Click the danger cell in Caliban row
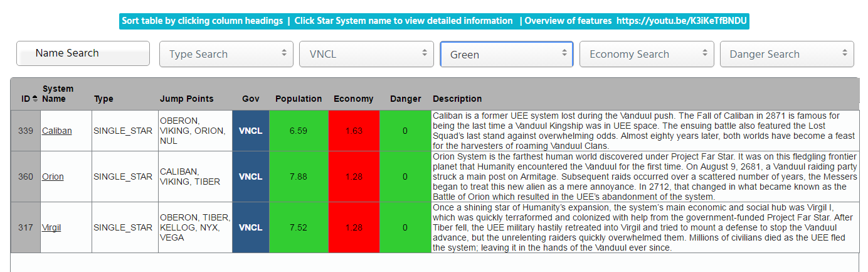868x272 pixels. pyautogui.click(x=405, y=131)
